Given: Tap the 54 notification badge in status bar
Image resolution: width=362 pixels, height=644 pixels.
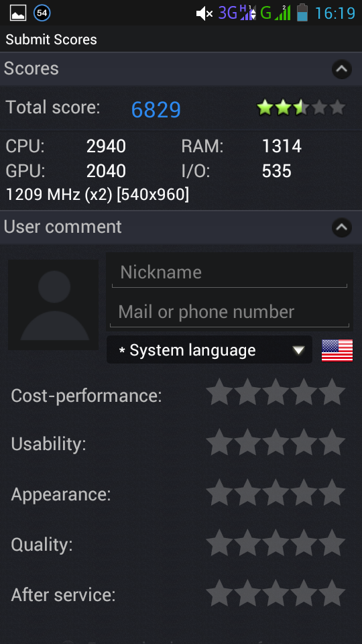Looking at the screenshot, I should 42,13.
